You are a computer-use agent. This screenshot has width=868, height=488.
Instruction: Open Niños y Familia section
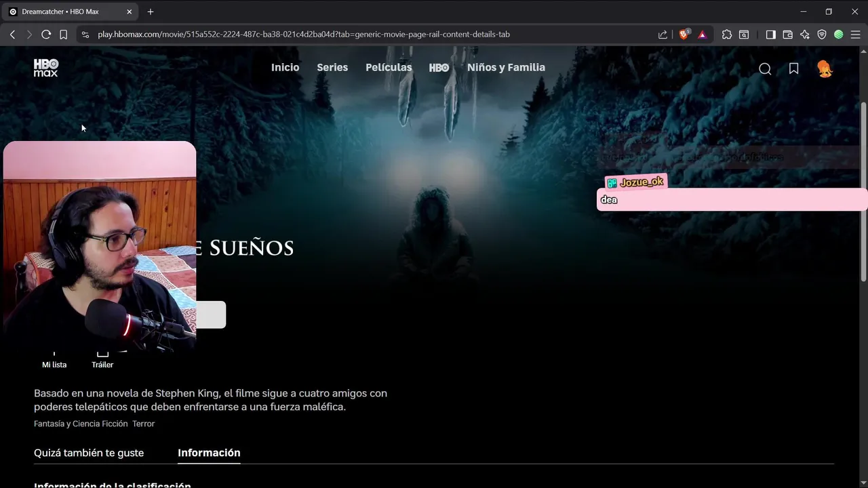[506, 68]
